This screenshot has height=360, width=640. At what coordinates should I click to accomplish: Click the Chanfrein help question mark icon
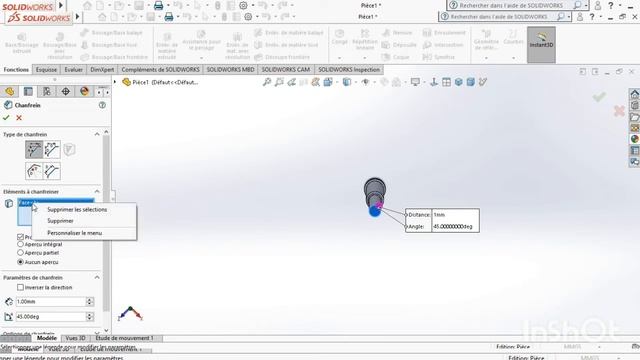[102, 105]
